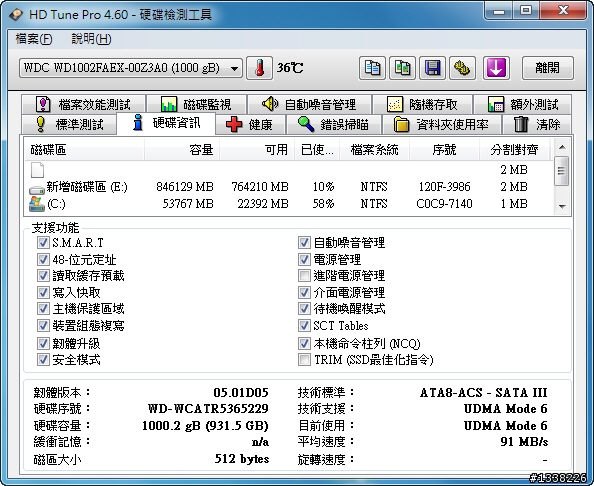Click the 檔案系統 column header

pyautogui.click(x=374, y=150)
